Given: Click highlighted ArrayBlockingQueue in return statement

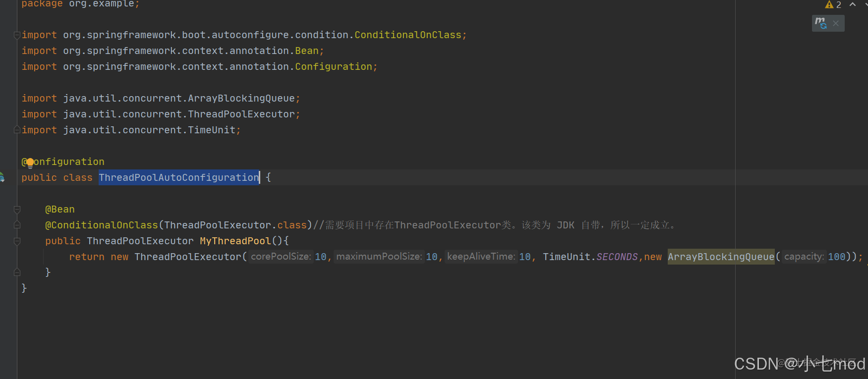Looking at the screenshot, I should (x=721, y=257).
